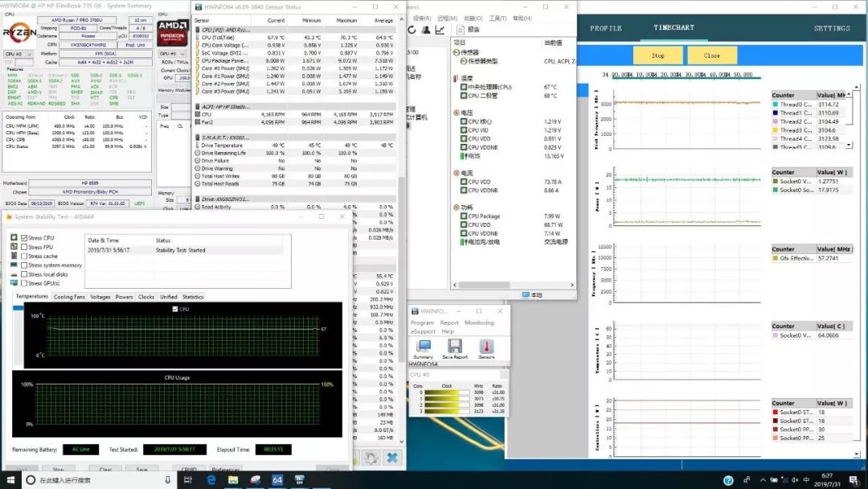Open Microsoft Edge from the taskbar
This screenshot has height=489, width=868.
[211, 480]
